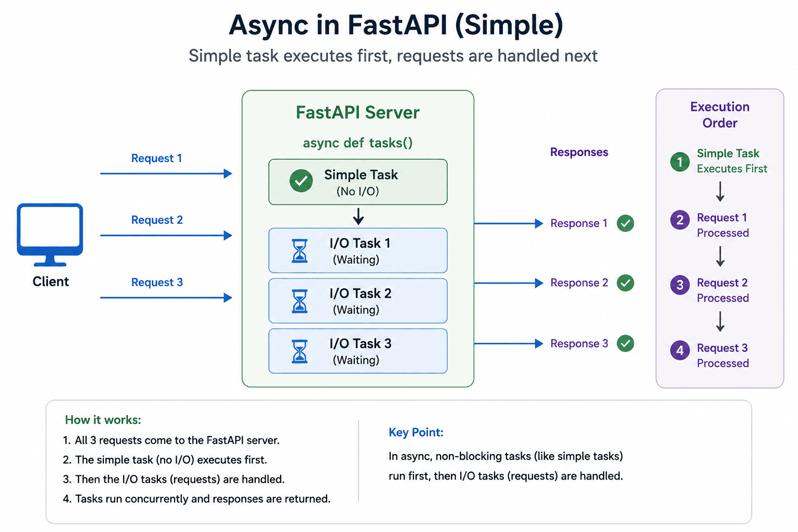Click the blue "Request 1" label above its arrow

click(x=157, y=158)
